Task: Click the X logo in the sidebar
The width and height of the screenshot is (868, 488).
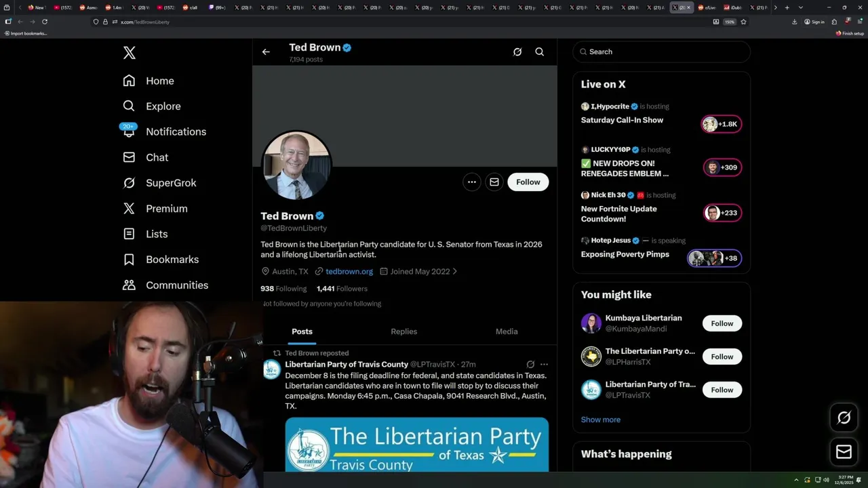Action: pyautogui.click(x=130, y=53)
